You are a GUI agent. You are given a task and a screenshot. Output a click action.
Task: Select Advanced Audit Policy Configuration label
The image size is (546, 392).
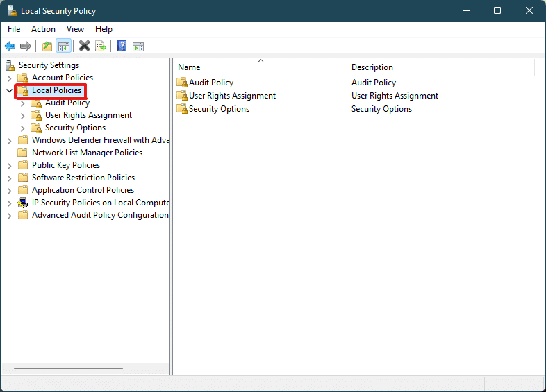[x=100, y=215]
